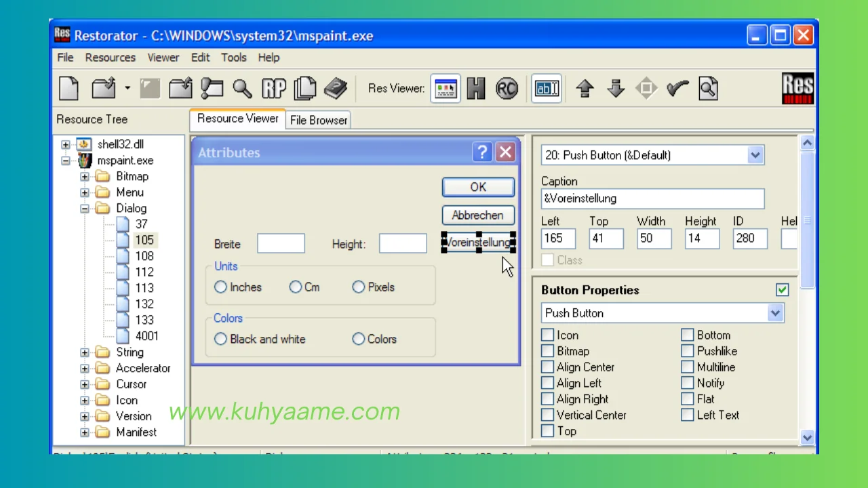868x488 pixels.
Task: Select the Inches radio button
Action: click(220, 287)
